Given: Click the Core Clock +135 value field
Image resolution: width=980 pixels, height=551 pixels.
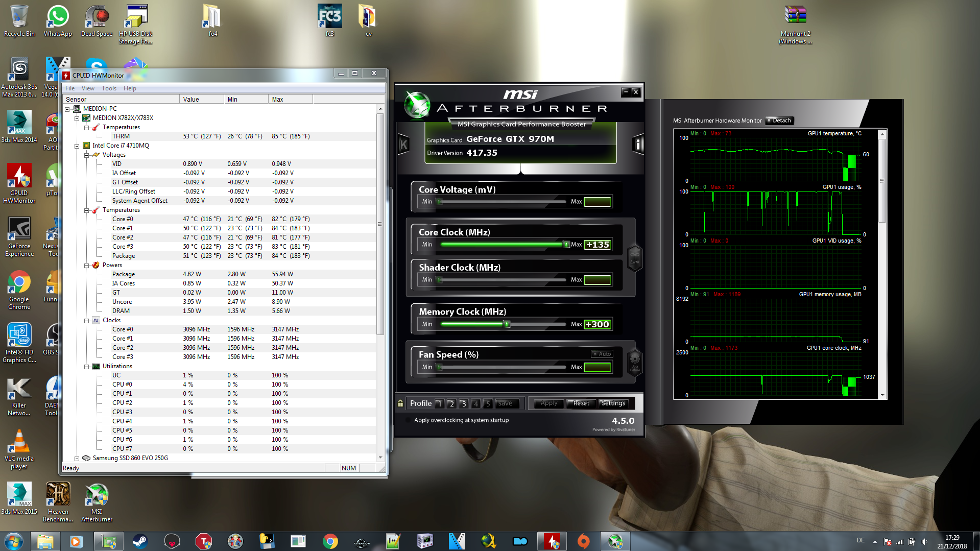Looking at the screenshot, I should (597, 245).
